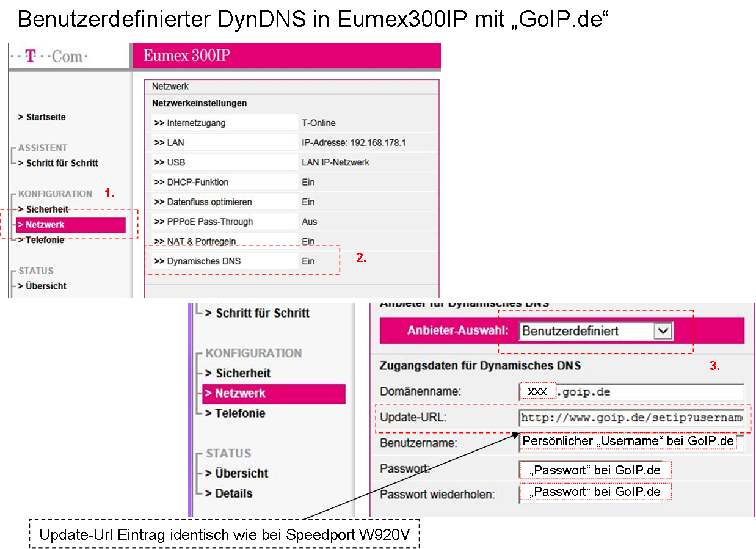Click the Anbieter-Auswahl label
This screenshot has width=756, height=549.
(x=458, y=330)
